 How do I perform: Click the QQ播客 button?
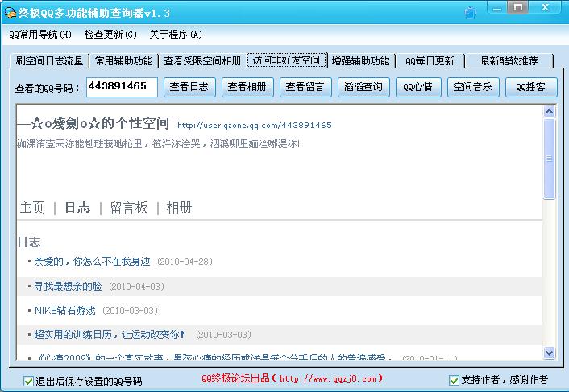531,87
